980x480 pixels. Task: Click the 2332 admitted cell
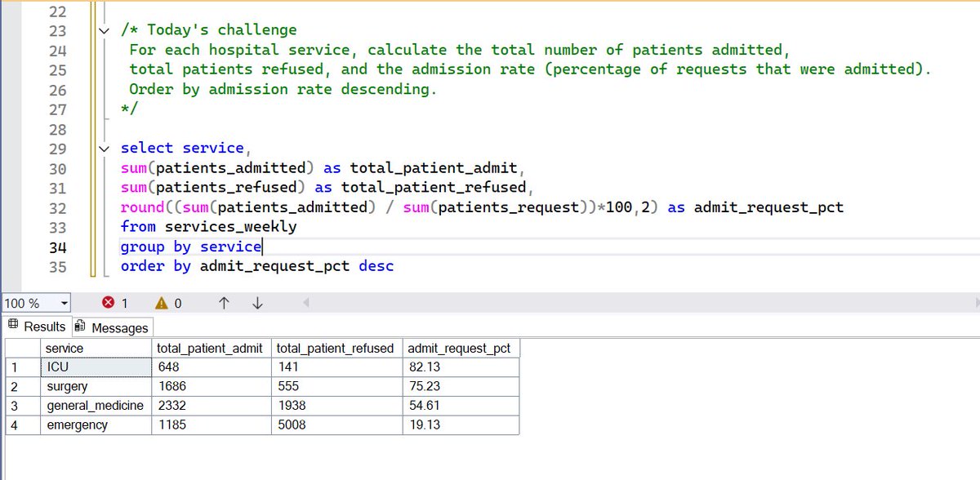pos(212,406)
